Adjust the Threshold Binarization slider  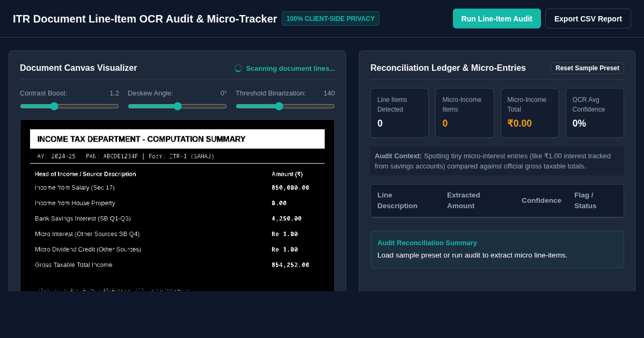285,106
